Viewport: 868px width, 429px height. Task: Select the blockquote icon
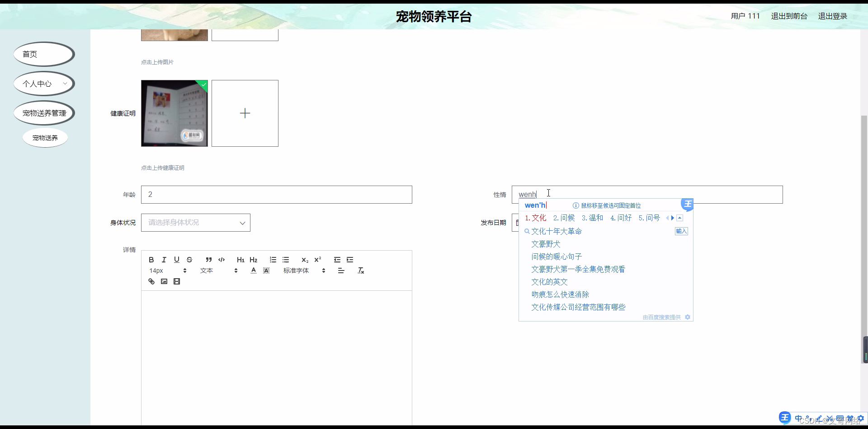click(208, 260)
